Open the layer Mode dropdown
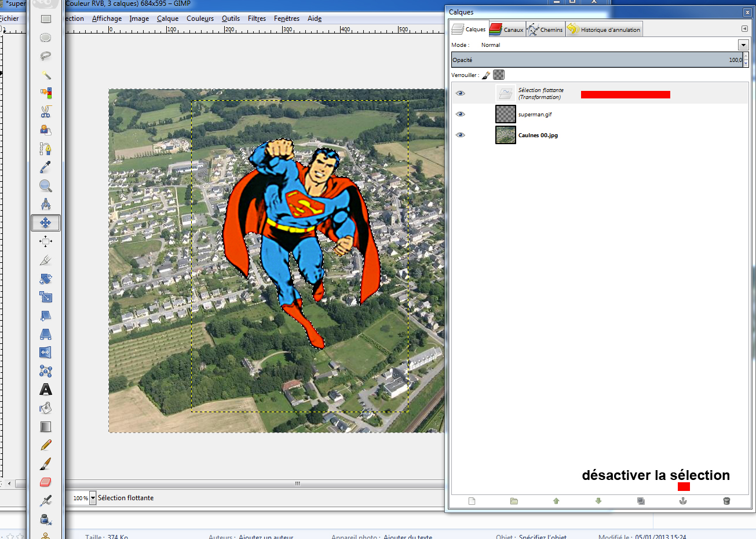 point(743,45)
